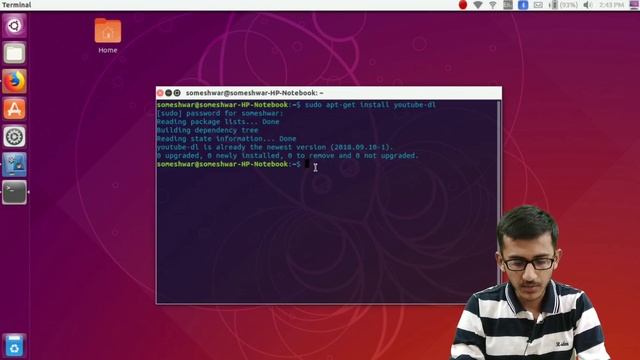Open the blue Bluetooth indicator

pos(523,5)
